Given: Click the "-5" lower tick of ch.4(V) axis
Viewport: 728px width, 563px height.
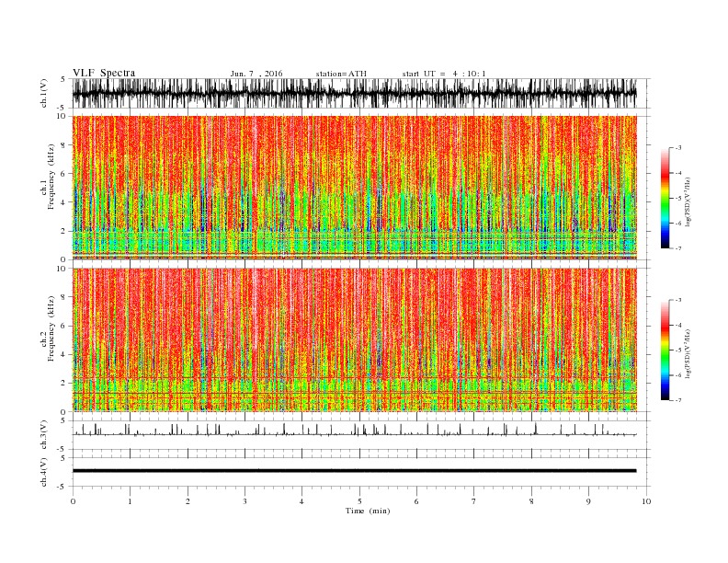Looking at the screenshot, I should pyautogui.click(x=62, y=487).
